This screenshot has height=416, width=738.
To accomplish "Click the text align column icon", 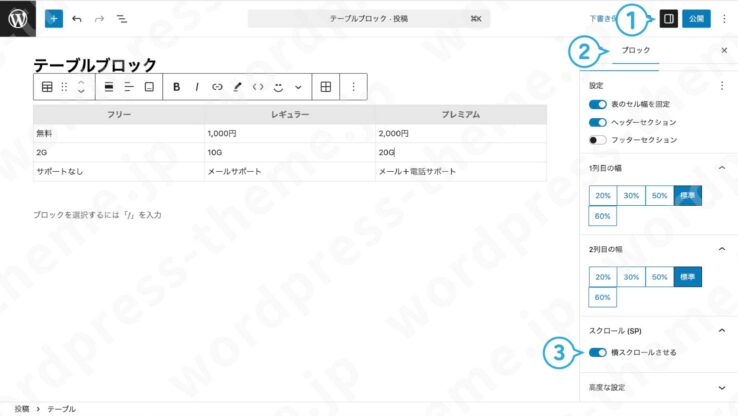I will click(x=129, y=87).
